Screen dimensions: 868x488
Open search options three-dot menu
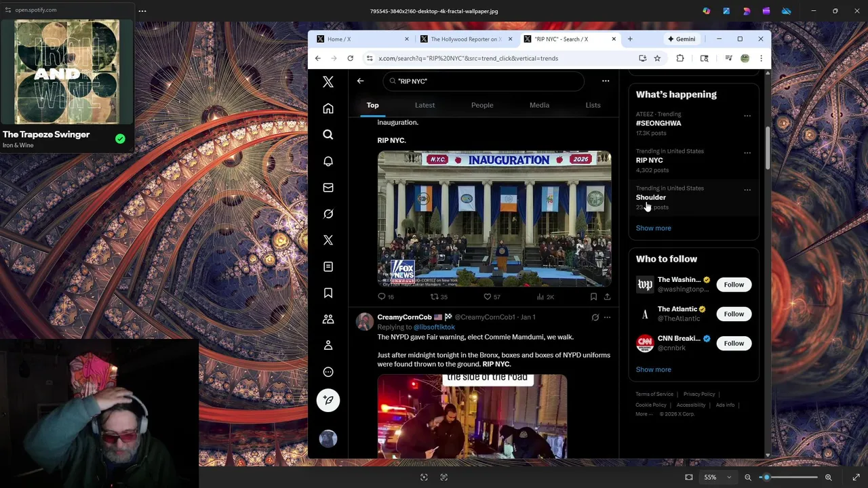(x=606, y=81)
